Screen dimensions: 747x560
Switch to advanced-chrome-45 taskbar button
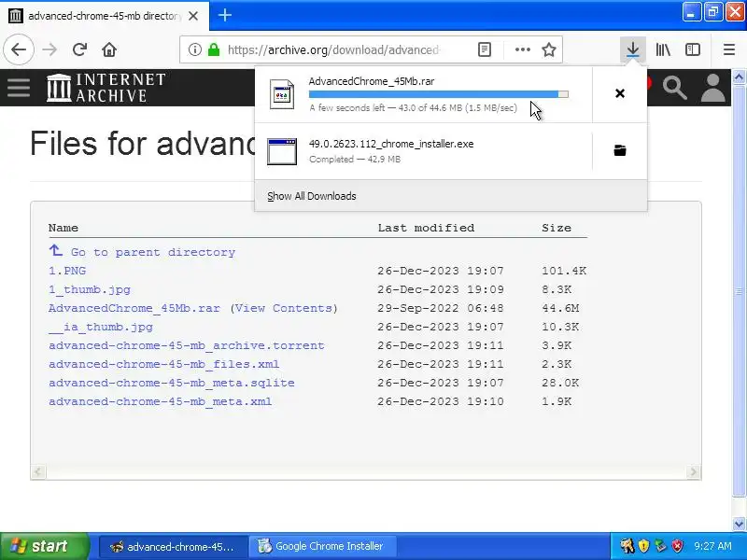click(174, 546)
